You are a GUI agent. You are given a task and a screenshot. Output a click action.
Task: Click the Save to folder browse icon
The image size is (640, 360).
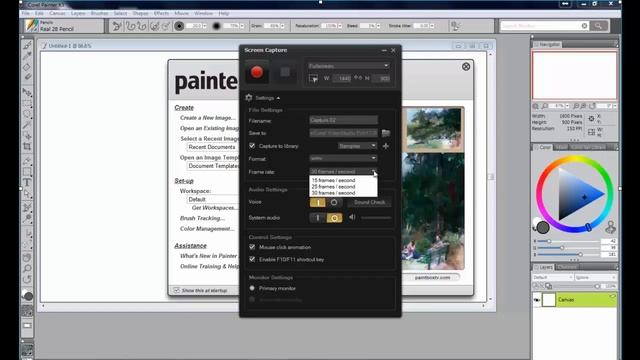(x=385, y=133)
